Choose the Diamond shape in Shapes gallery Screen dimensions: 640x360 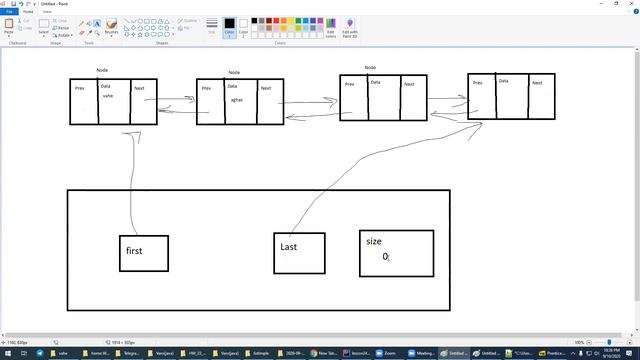click(133, 28)
